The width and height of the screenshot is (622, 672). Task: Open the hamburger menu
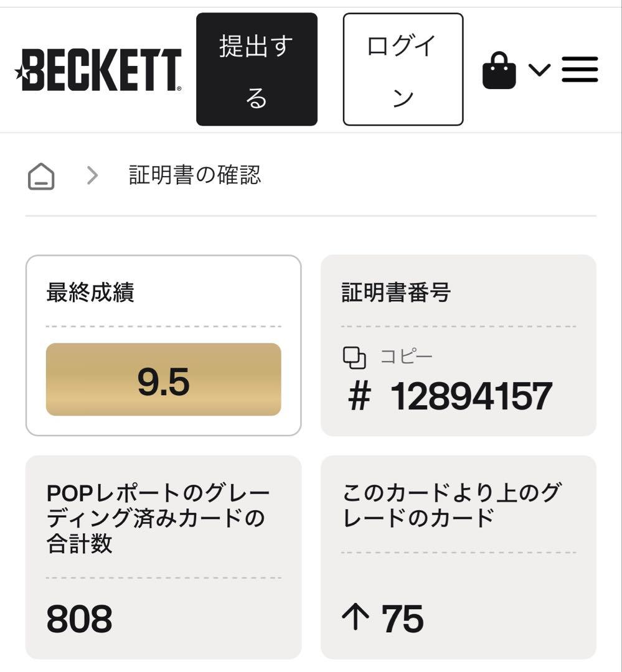(x=580, y=70)
